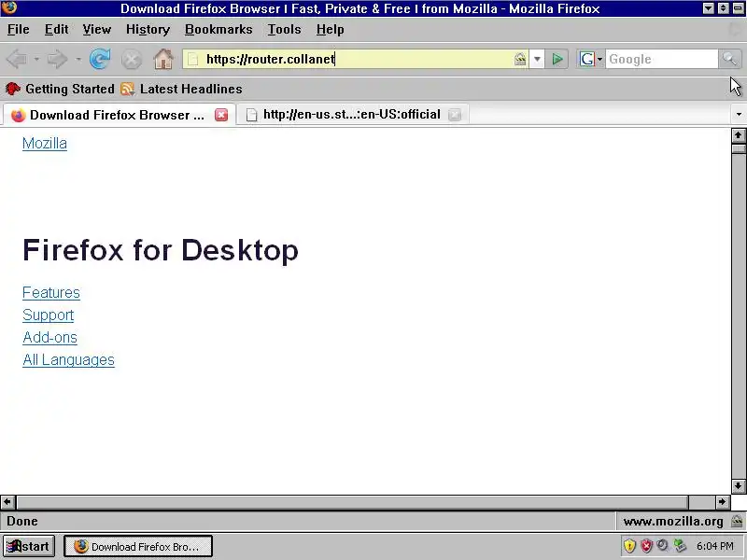Open the Getting Started bookmark

[x=60, y=89]
